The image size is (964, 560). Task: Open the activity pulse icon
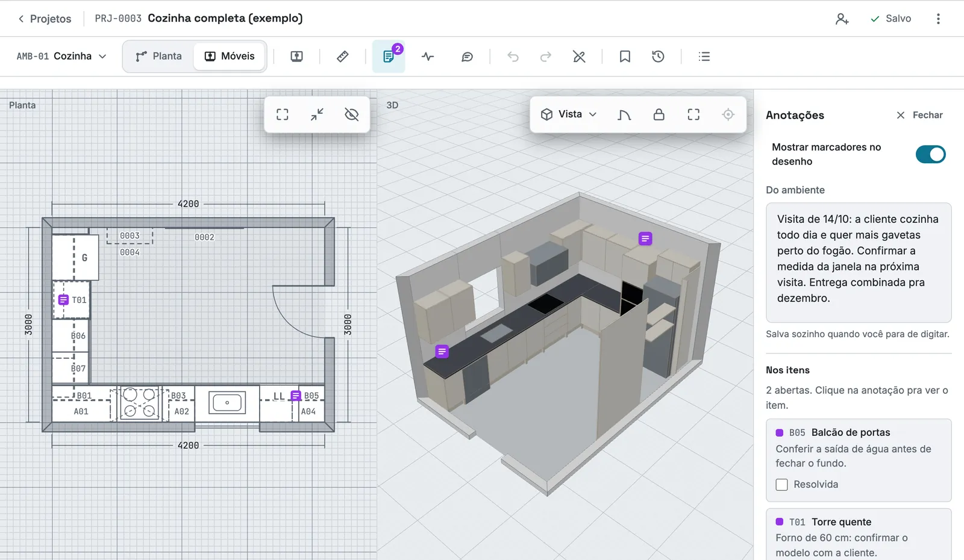(428, 57)
